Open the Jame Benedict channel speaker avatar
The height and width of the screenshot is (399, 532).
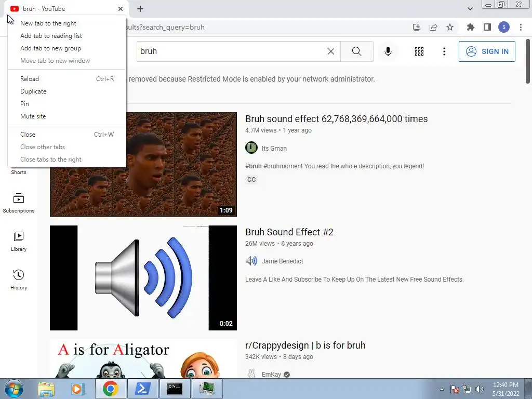251,261
